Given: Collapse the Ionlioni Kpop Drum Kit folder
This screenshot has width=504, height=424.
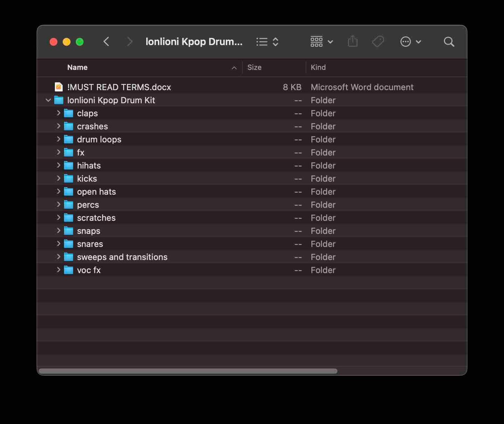Looking at the screenshot, I should [48, 100].
